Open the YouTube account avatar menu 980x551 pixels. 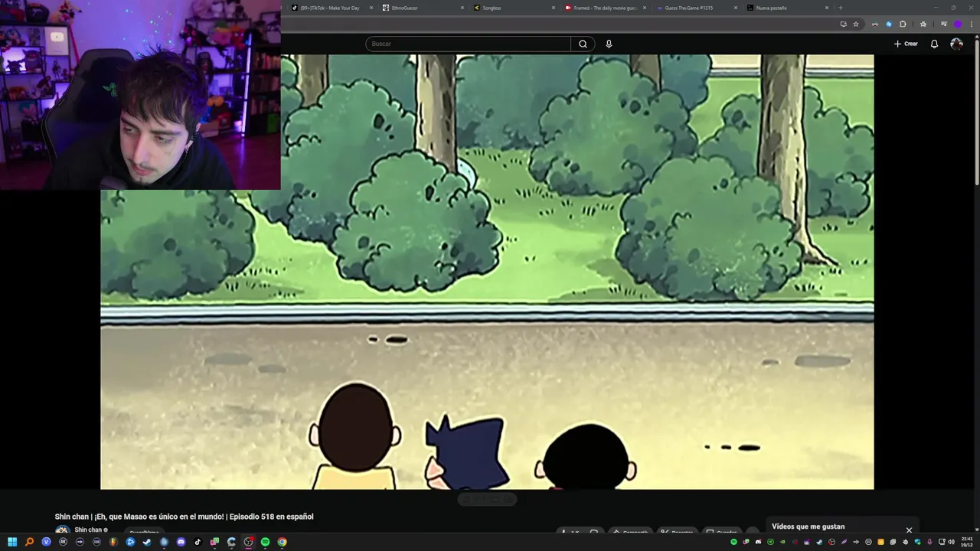pyautogui.click(x=956, y=44)
